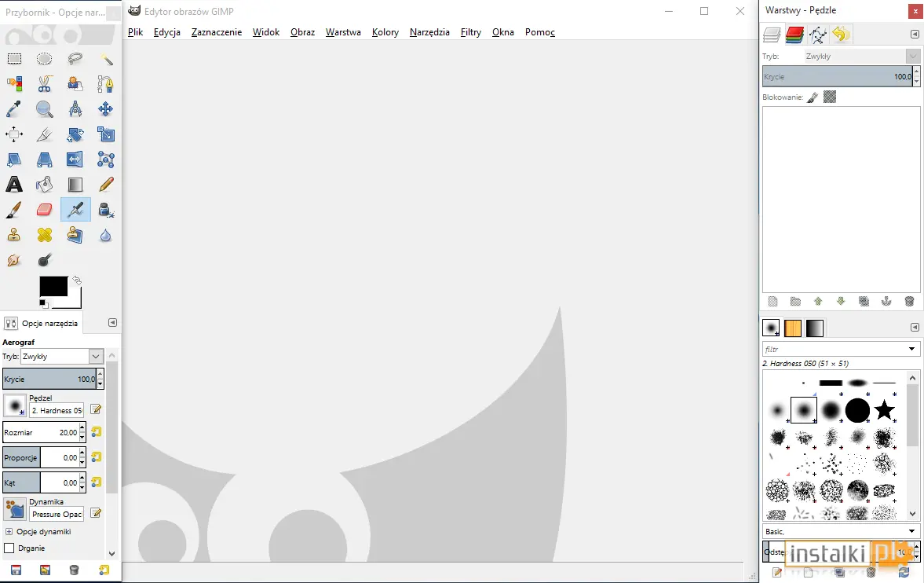Open the Basic brush tag dropdown
Viewport: 924px width, 583px height.
pyautogui.click(x=841, y=532)
